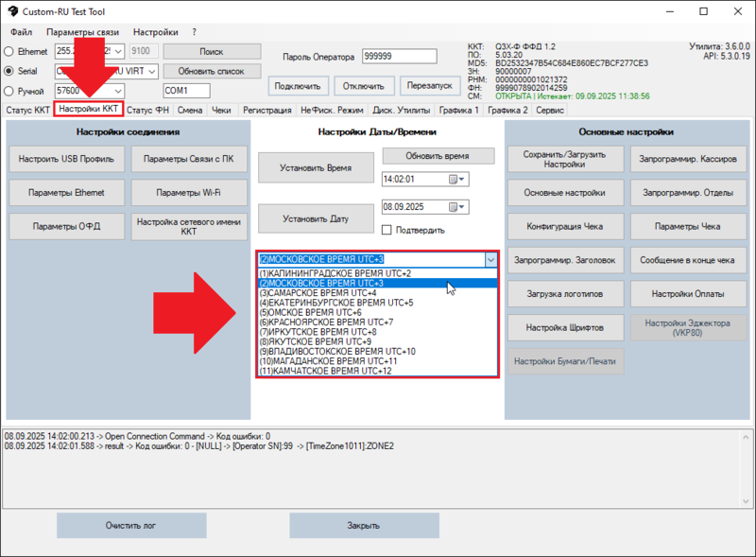Image resolution: width=756 pixels, height=557 pixels.
Task: Switch to the Статус ФН tab
Action: [x=148, y=111]
